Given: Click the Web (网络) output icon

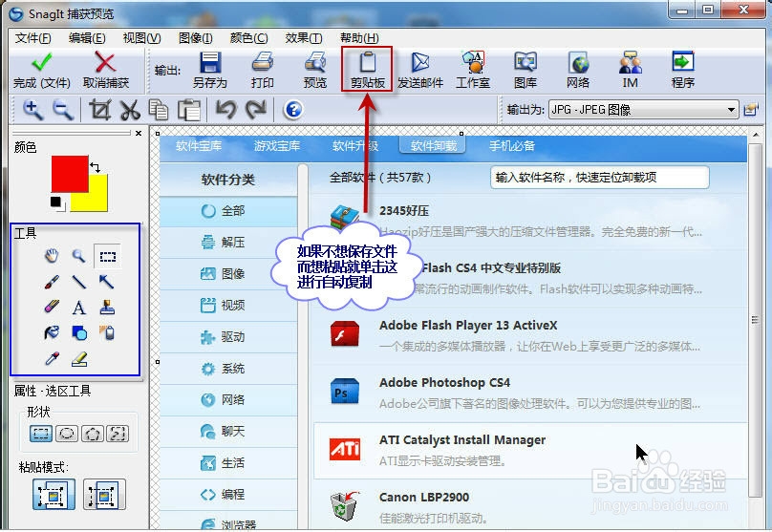Looking at the screenshot, I should point(577,62).
